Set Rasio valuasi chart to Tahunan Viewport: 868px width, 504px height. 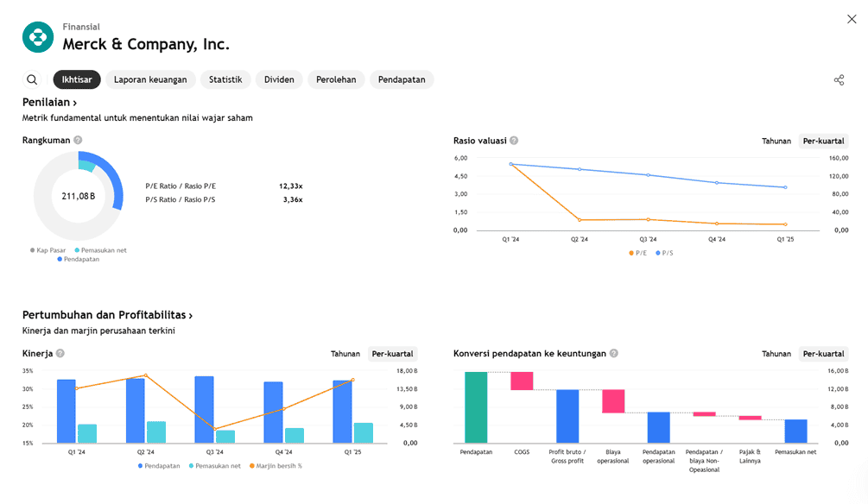(776, 141)
